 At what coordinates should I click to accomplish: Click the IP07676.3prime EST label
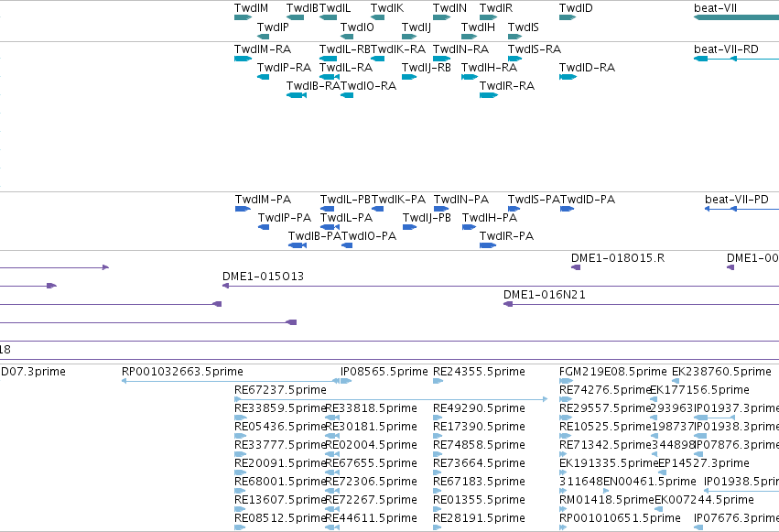(x=736, y=518)
